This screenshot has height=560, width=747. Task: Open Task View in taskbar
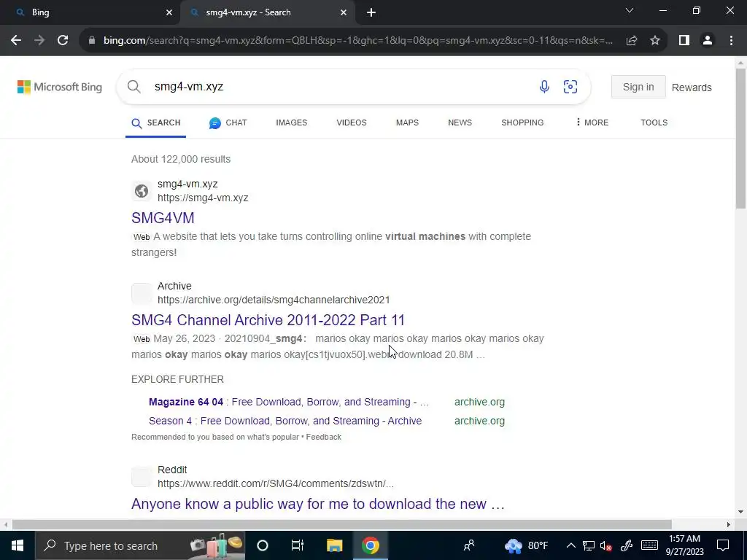[x=298, y=545]
